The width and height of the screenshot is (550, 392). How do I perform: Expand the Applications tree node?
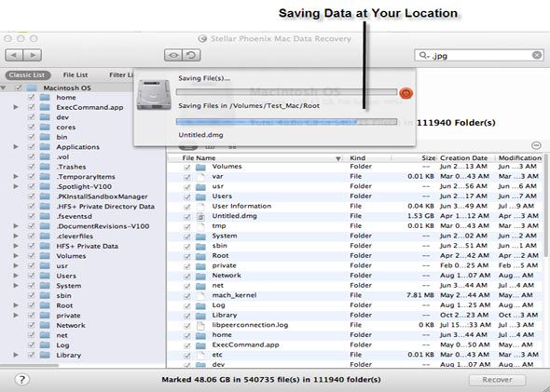click(x=16, y=147)
